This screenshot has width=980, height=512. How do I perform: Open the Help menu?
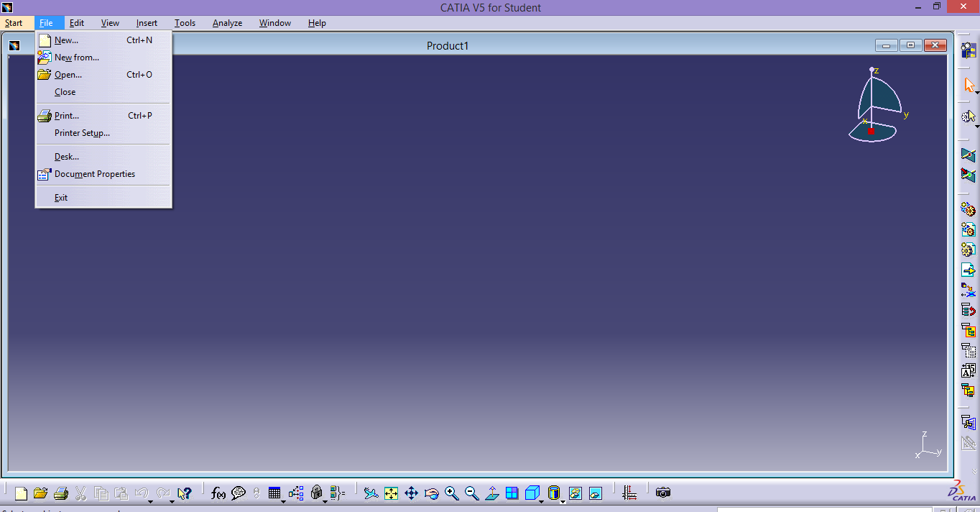click(317, 23)
